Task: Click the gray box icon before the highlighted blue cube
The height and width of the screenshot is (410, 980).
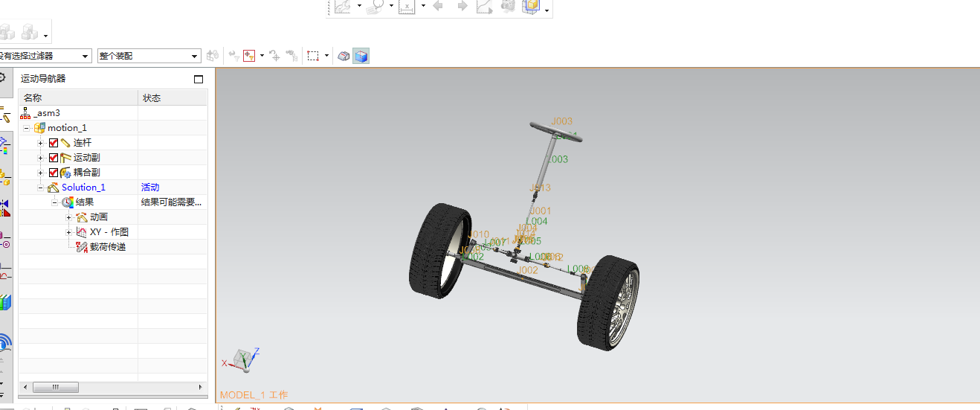Action: tap(344, 56)
